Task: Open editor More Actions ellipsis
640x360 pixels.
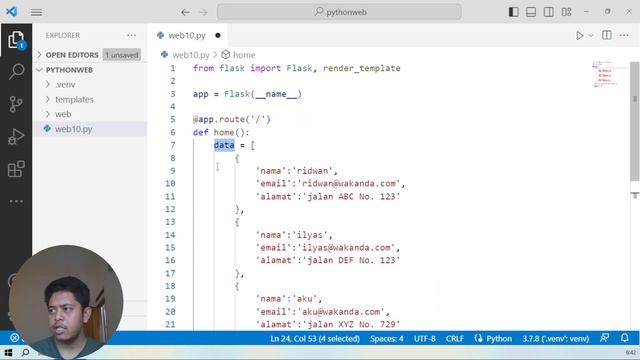Action: click(624, 36)
